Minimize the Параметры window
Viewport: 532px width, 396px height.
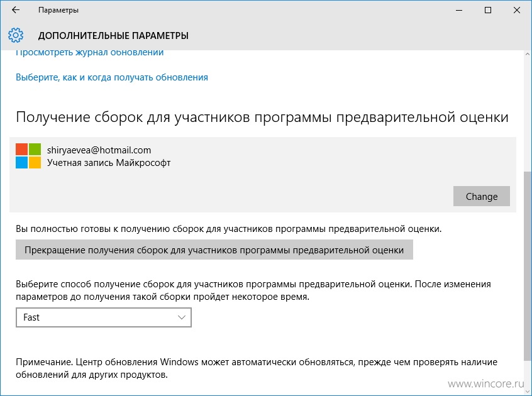459,10
